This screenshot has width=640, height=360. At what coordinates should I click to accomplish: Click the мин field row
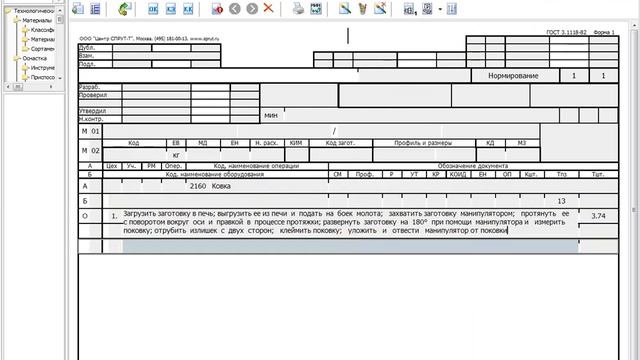click(421, 116)
